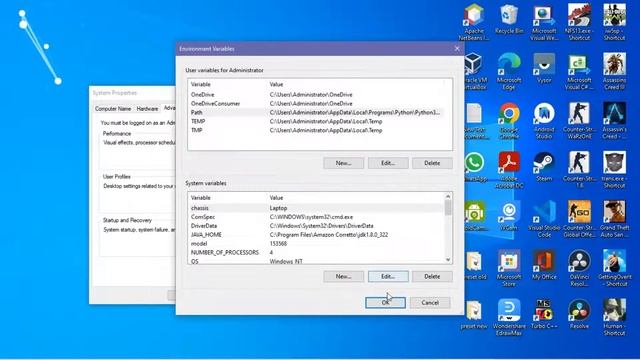This screenshot has height=360, width=640.
Task: Open the Visual Studio Code desktop icon
Action: [544, 219]
